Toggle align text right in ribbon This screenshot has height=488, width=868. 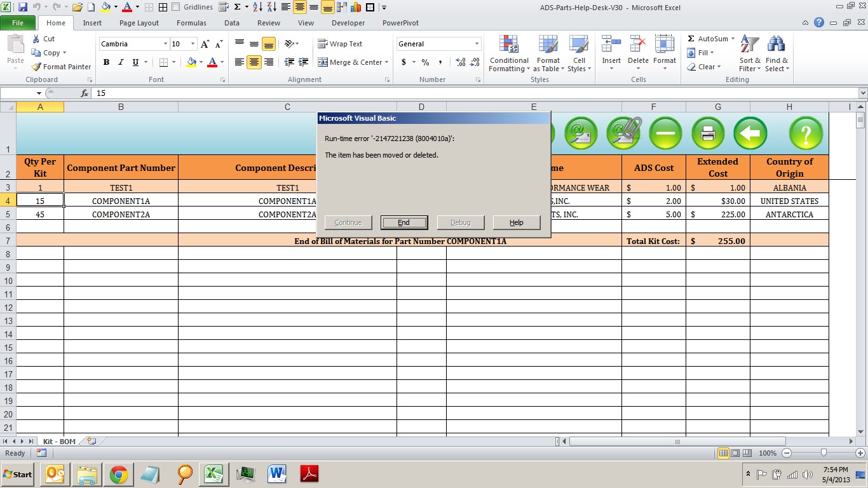pos(269,62)
